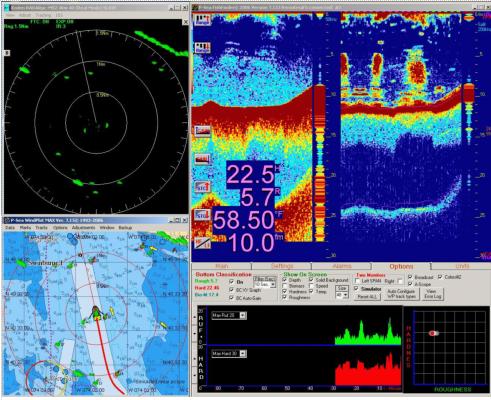Toggle the Broadcast checkbox
The width and height of the screenshot is (491, 400).
point(410,277)
